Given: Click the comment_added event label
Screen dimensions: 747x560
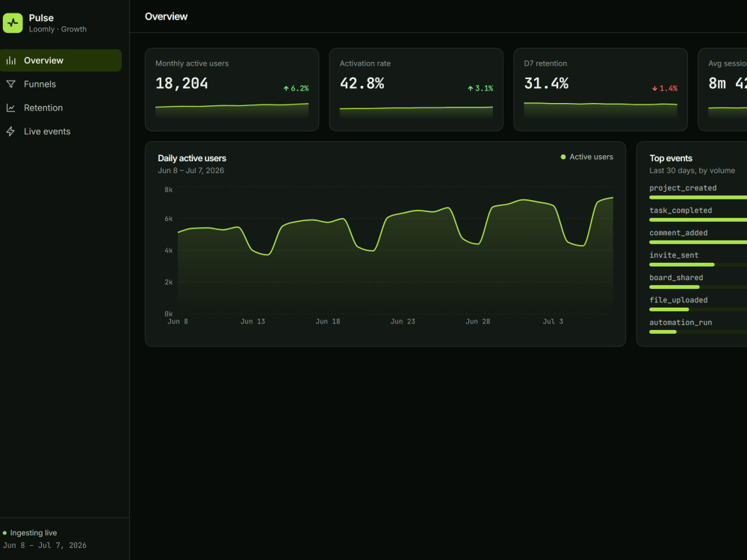Looking at the screenshot, I should click(678, 233).
